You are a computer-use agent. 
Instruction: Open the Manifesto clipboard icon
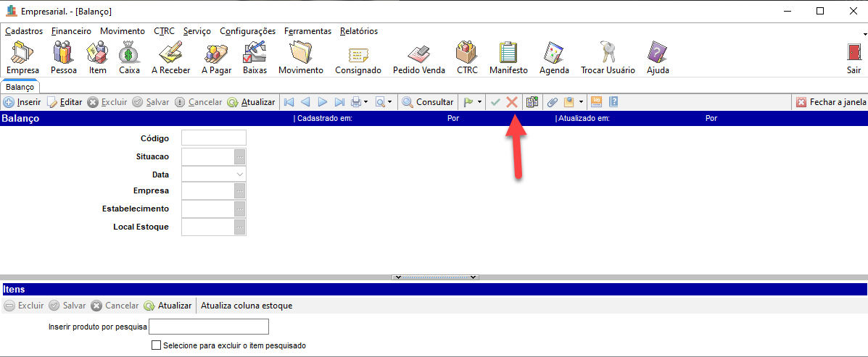[x=508, y=57]
